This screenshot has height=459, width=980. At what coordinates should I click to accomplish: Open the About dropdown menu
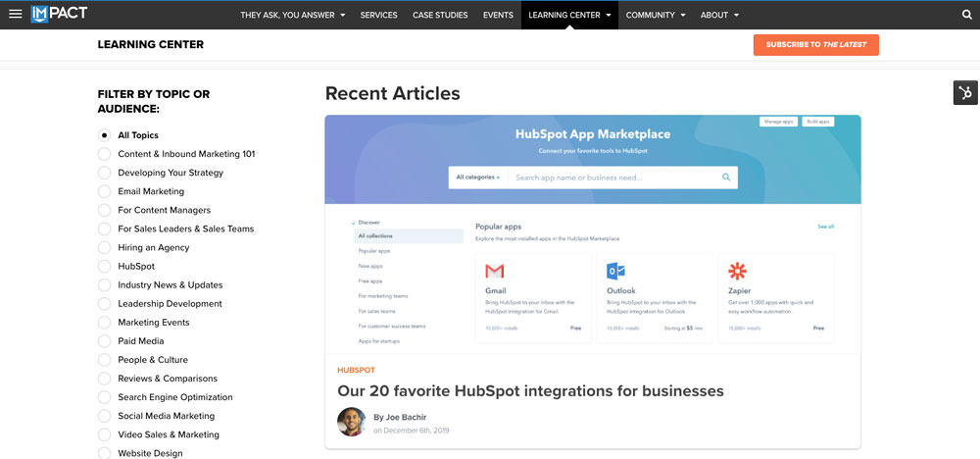pyautogui.click(x=719, y=15)
